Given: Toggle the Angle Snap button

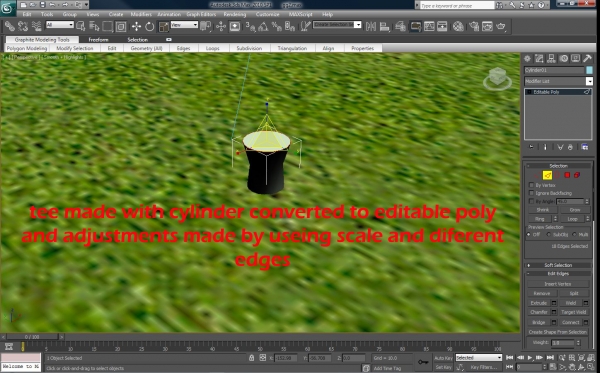Looking at the screenshot, I should click(263, 26).
